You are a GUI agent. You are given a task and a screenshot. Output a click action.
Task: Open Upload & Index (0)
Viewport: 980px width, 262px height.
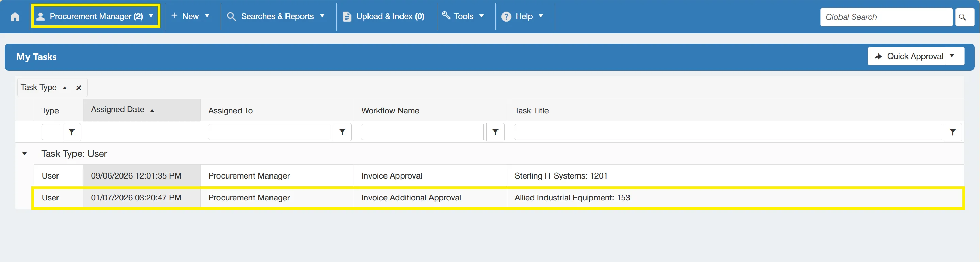click(x=384, y=16)
